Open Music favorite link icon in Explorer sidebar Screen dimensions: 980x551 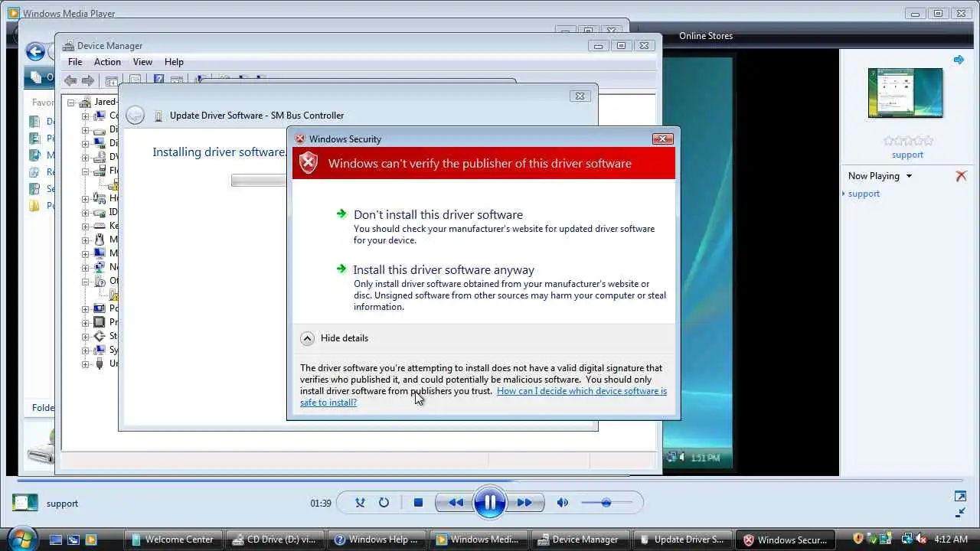(34, 155)
